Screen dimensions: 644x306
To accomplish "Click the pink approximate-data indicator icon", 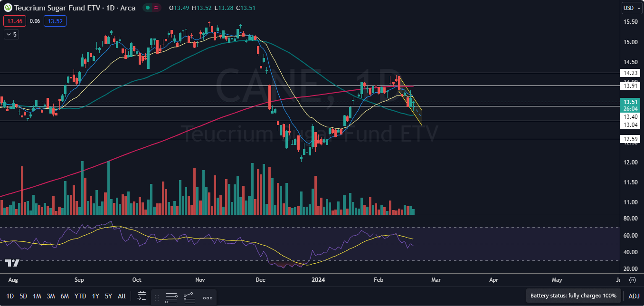I will click(156, 8).
